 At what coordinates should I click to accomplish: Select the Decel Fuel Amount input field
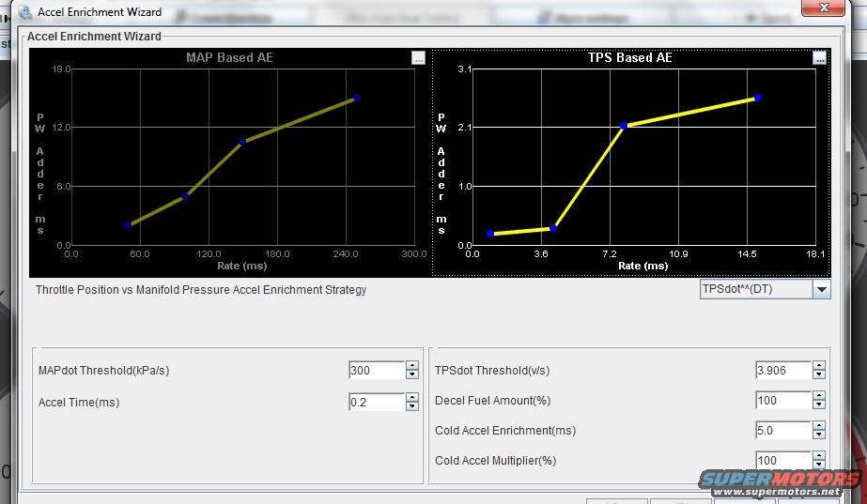point(782,401)
